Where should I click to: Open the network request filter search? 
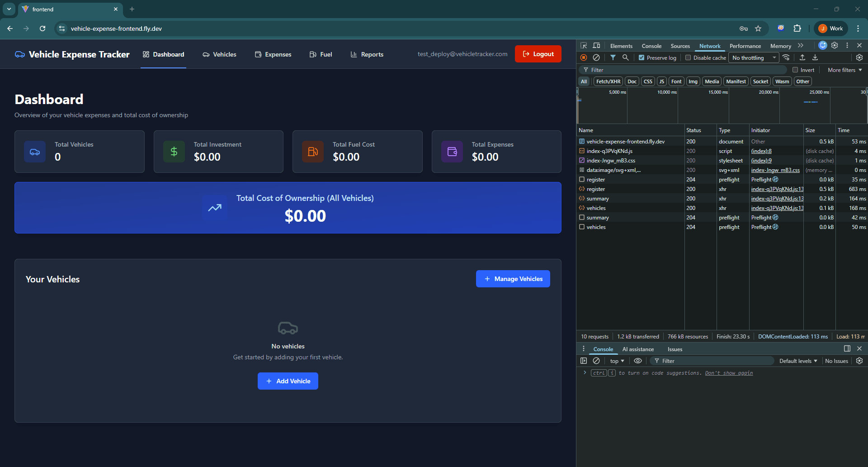pos(626,57)
